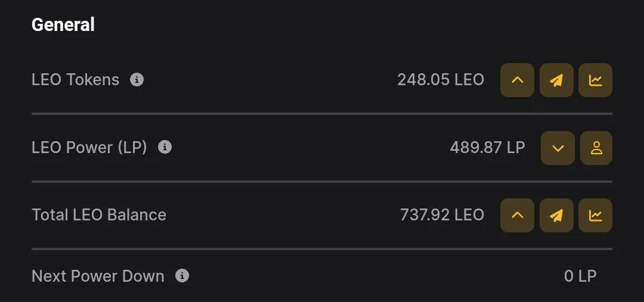644x302 pixels.
Task: Send from Total LEO Balance paper plane icon
Action: 556,216
